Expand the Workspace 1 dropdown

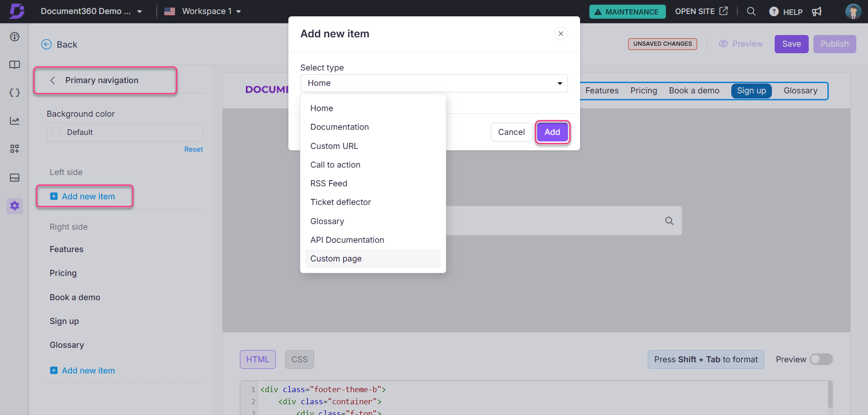coord(238,12)
